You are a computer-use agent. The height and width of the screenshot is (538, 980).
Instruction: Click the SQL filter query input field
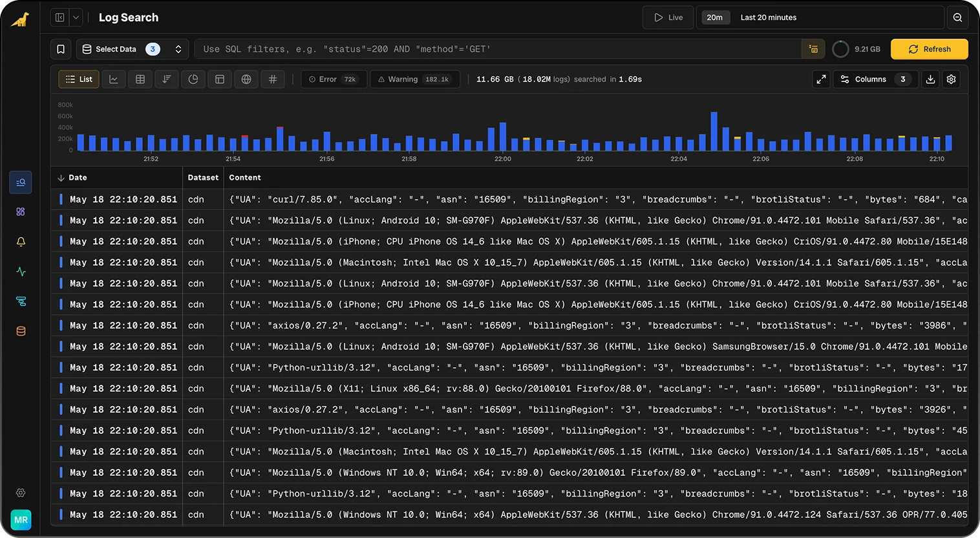pos(498,49)
